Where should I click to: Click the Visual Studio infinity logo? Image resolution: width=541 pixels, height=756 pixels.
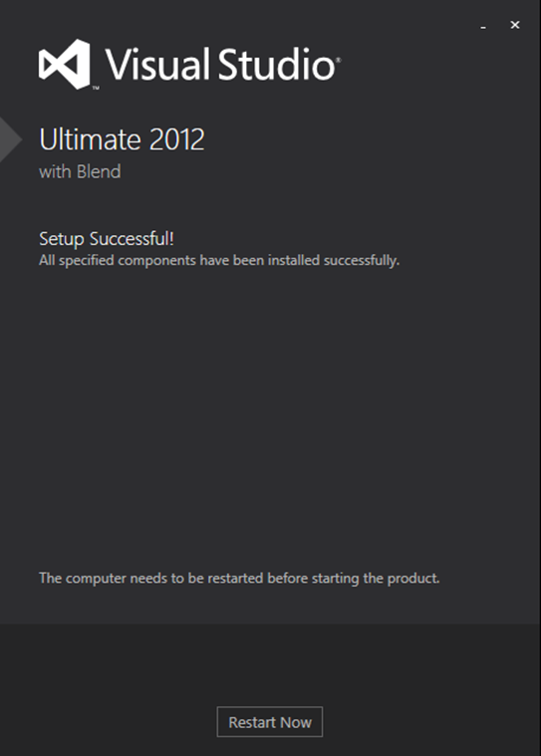coord(65,64)
